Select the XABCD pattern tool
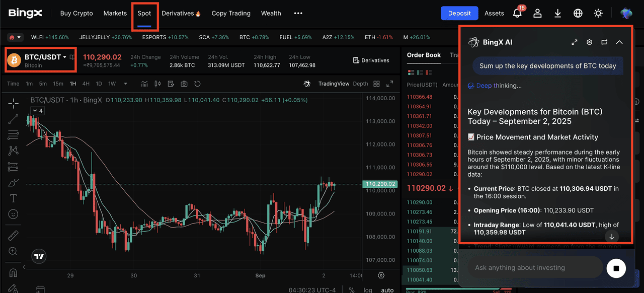The image size is (644, 293). pyautogui.click(x=14, y=151)
